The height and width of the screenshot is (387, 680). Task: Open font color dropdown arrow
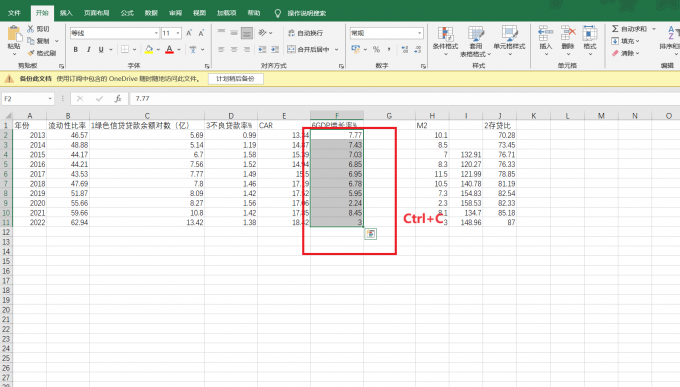pyautogui.click(x=179, y=49)
